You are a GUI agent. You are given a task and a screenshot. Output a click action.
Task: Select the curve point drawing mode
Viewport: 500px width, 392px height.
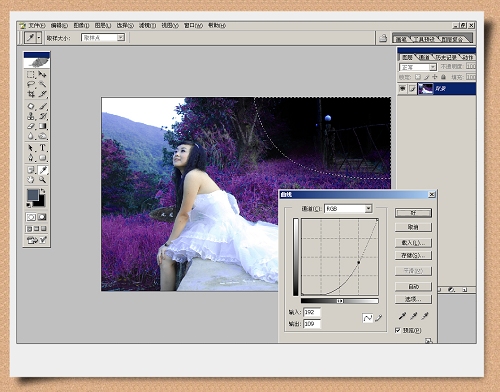coord(367,318)
